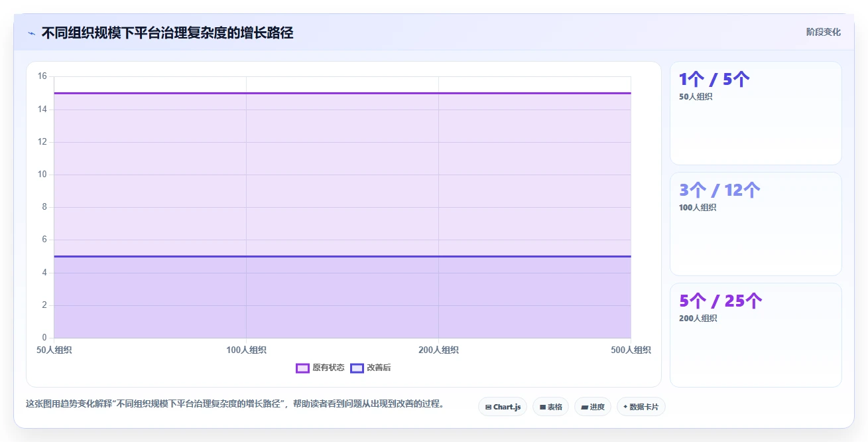868x442 pixels.
Task: Click the 100人组织 x-axis label
Action: click(246, 350)
